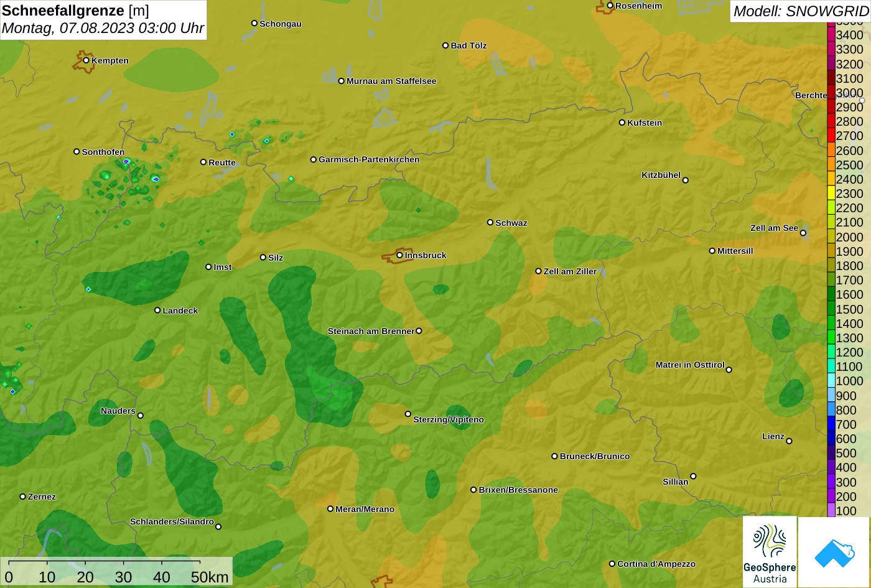Click the Schongau town label
This screenshot has height=588, width=871.
[x=281, y=24]
